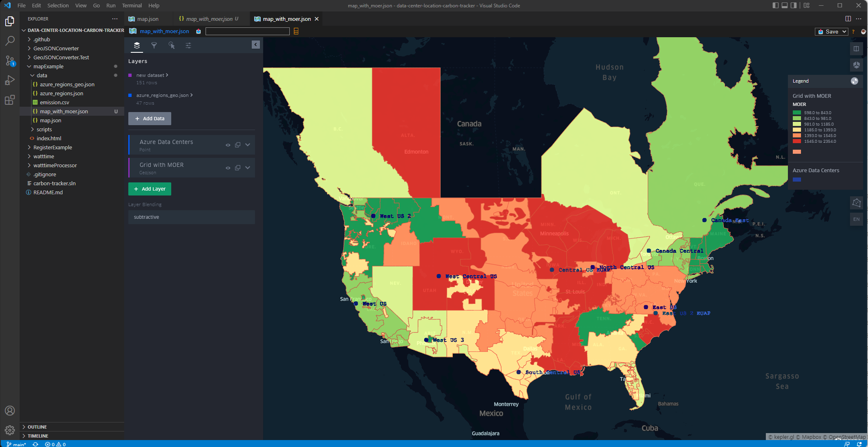Image resolution: width=868 pixels, height=447 pixels.
Task: Open the Interactions tab with cursor icon
Action: coord(171,45)
